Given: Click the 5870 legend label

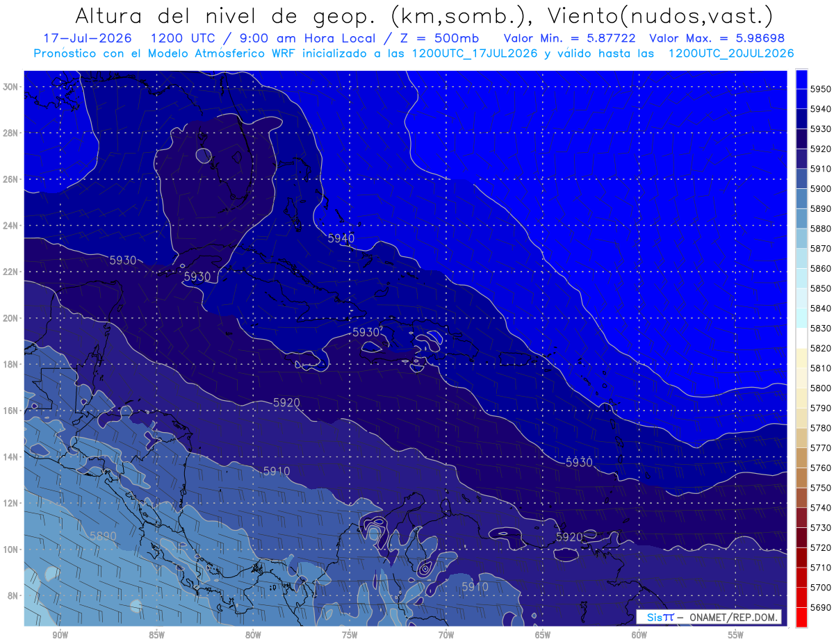Looking at the screenshot, I should pyautogui.click(x=821, y=249).
